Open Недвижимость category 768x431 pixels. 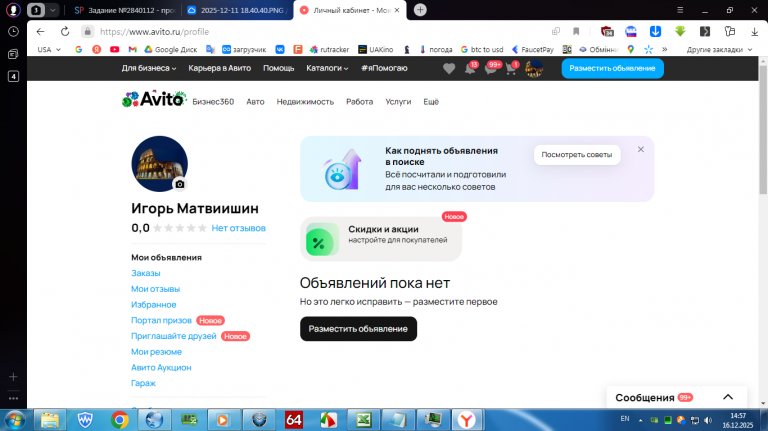coord(305,102)
